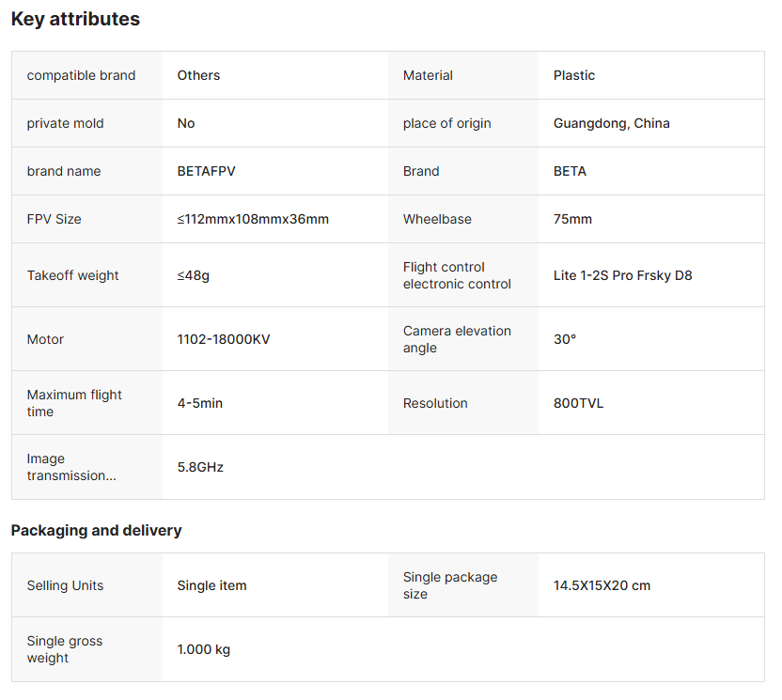This screenshot has width=782, height=700.
Task: Click the 4-5min flight time value
Action: coord(199,403)
